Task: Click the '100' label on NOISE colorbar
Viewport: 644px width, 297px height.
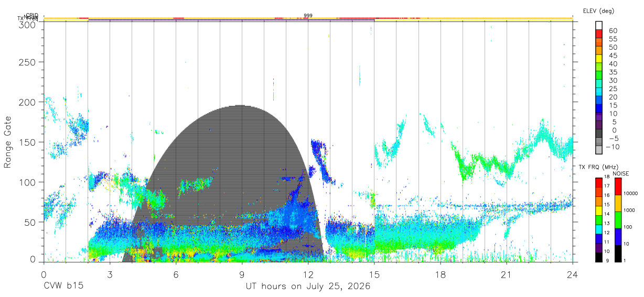Action: click(628, 227)
